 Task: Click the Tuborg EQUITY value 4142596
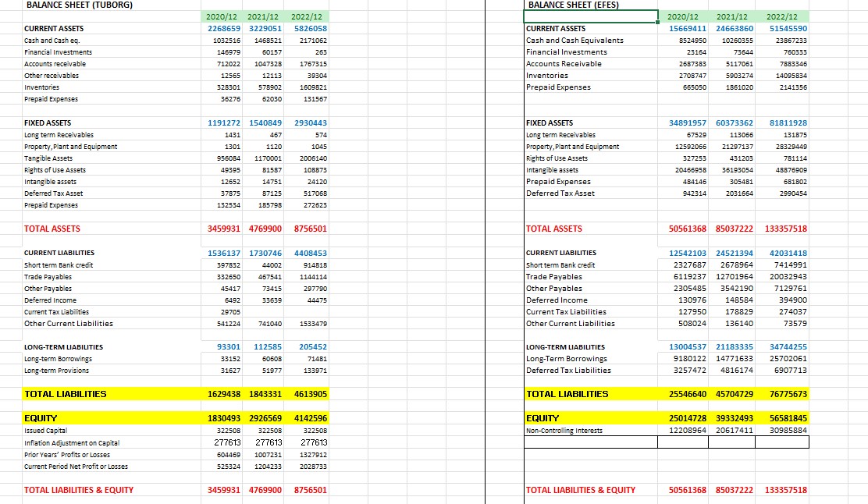311,417
